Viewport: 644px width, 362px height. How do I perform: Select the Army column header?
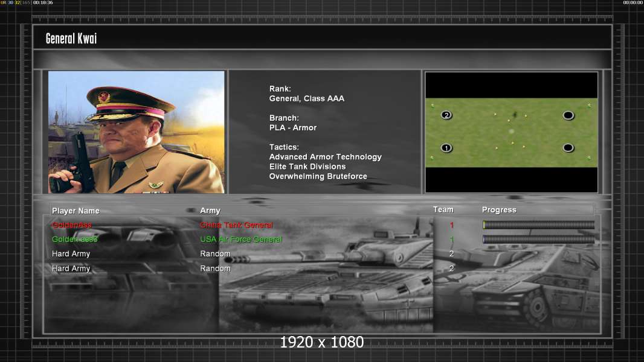click(x=210, y=211)
